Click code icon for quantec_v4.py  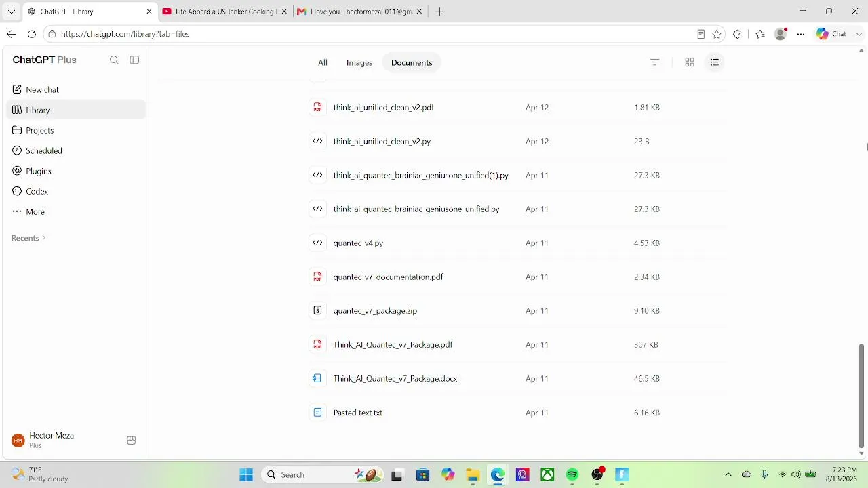317,243
